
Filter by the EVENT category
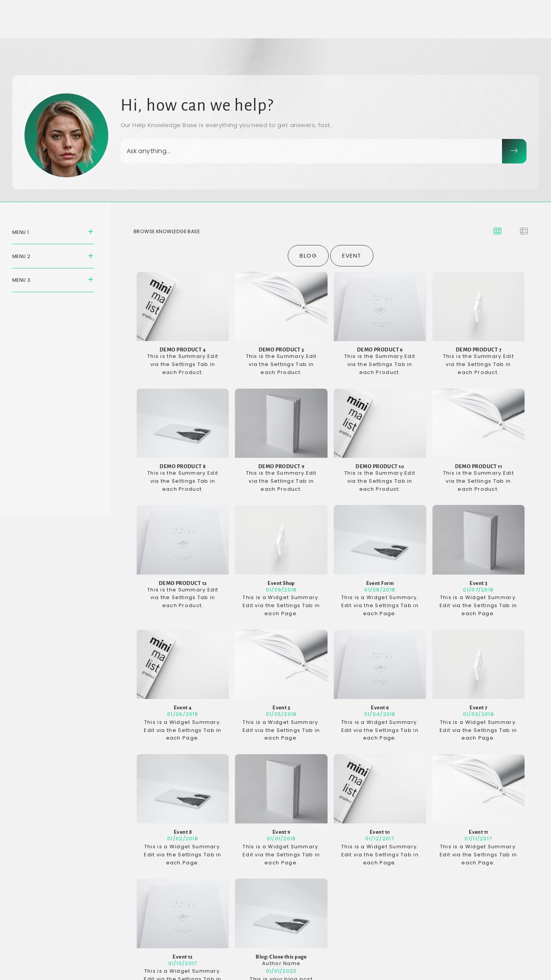(x=352, y=256)
